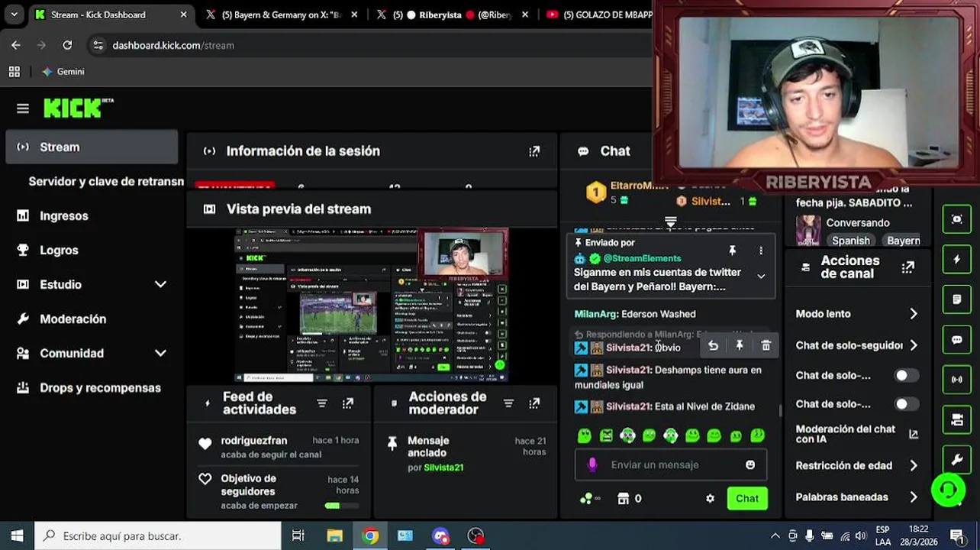Image resolution: width=980 pixels, height=550 pixels.
Task: Delete Silvista21's Obvio message
Action: click(766, 346)
